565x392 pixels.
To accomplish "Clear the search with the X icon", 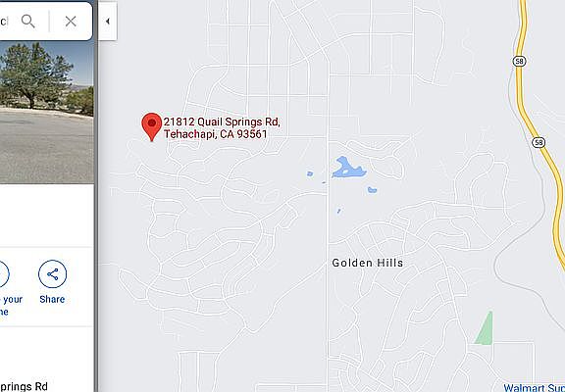I will [x=71, y=22].
